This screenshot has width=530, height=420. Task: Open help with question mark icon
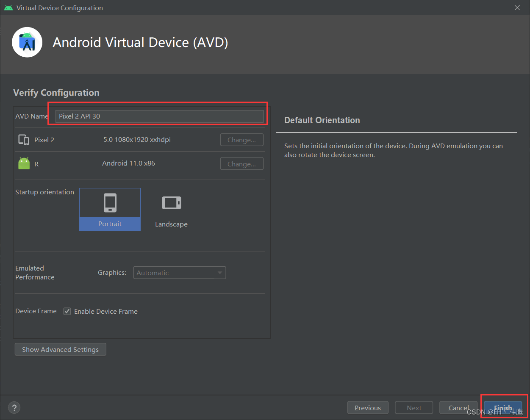pos(14,408)
